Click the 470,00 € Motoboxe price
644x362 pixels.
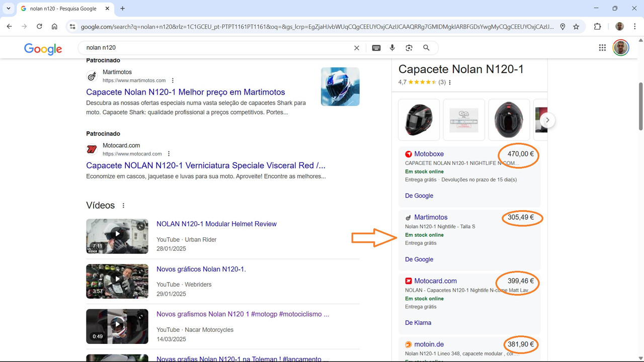click(x=520, y=154)
